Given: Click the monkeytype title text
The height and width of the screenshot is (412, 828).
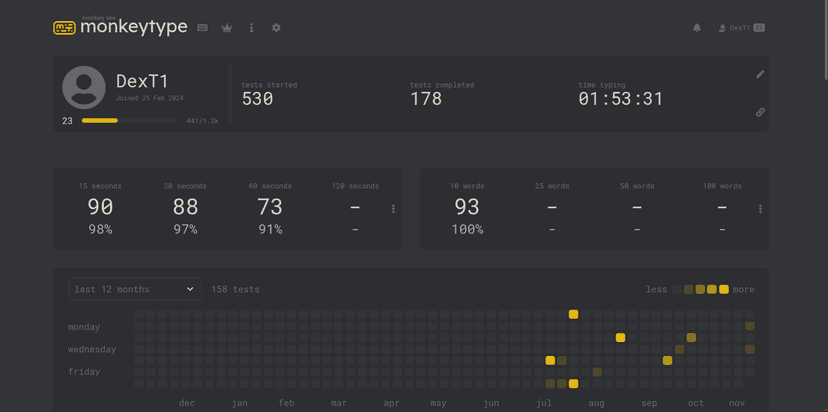Looking at the screenshot, I should 134,28.
